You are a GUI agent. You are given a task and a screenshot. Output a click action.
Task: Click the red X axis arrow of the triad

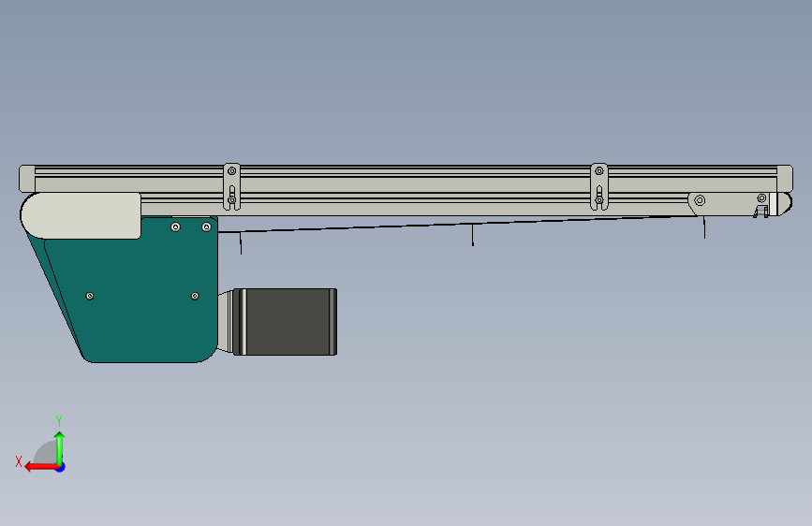pyautogui.click(x=40, y=467)
